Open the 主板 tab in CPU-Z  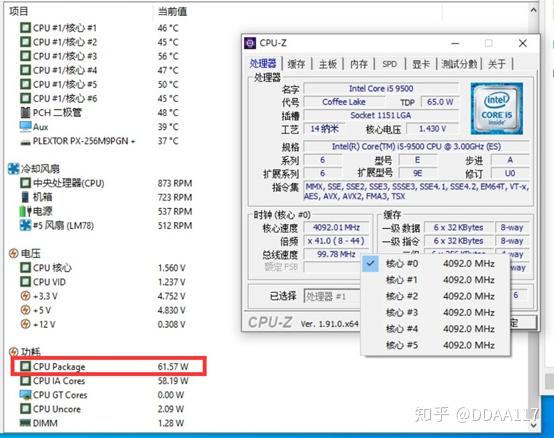pyautogui.click(x=328, y=64)
